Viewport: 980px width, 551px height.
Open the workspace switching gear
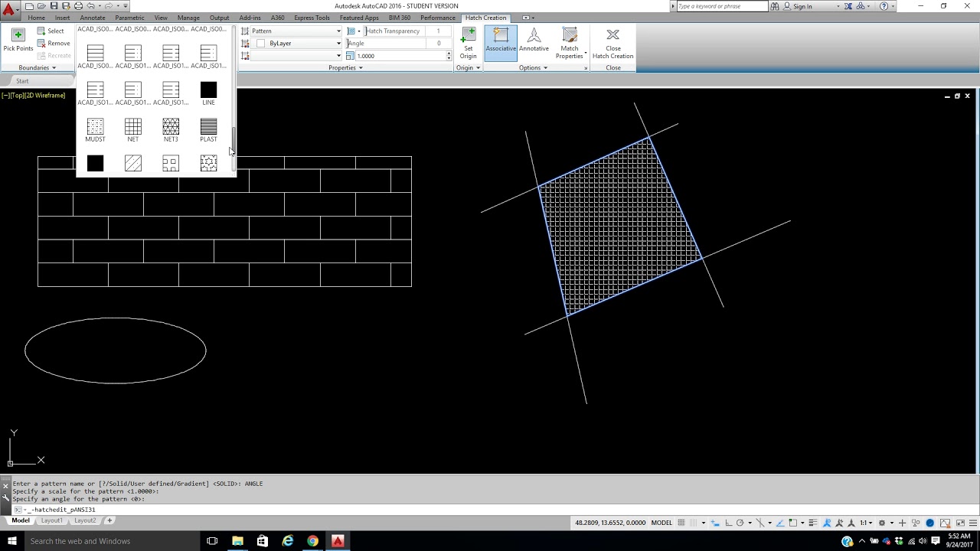click(x=882, y=523)
